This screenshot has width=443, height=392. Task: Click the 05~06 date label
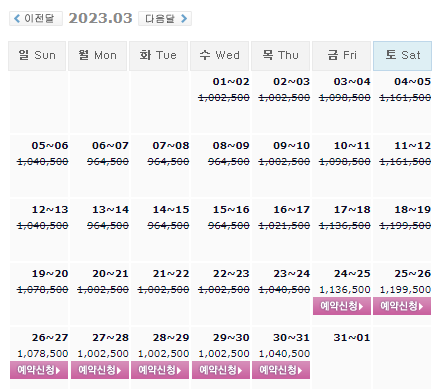[x=50, y=146]
